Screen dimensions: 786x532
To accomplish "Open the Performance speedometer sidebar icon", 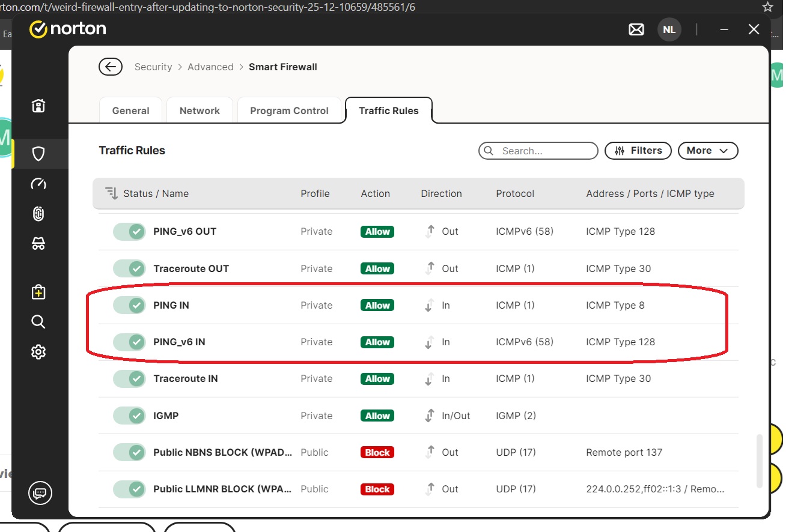I will tap(38, 184).
